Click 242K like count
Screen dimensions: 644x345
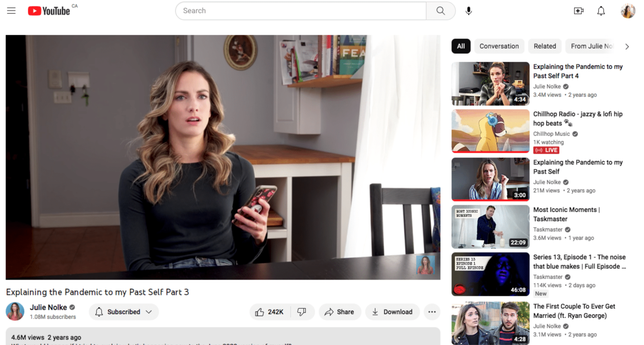coord(276,312)
